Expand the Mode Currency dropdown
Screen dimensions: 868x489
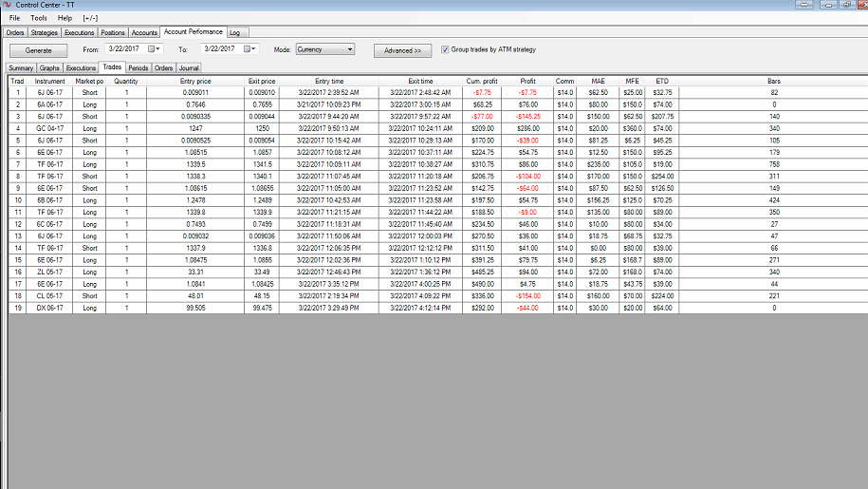pyautogui.click(x=350, y=49)
